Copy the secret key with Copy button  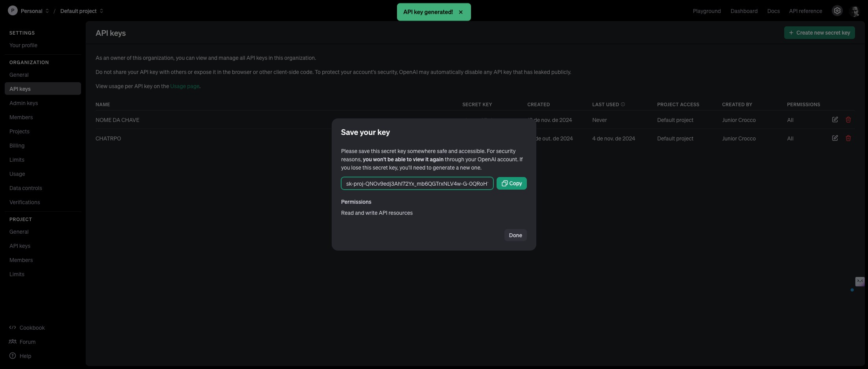(512, 183)
